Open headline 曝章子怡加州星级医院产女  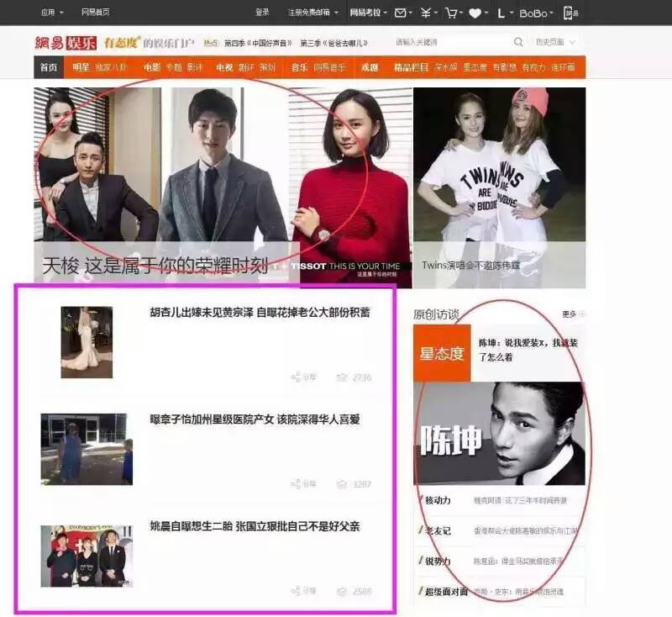pyautogui.click(x=255, y=419)
